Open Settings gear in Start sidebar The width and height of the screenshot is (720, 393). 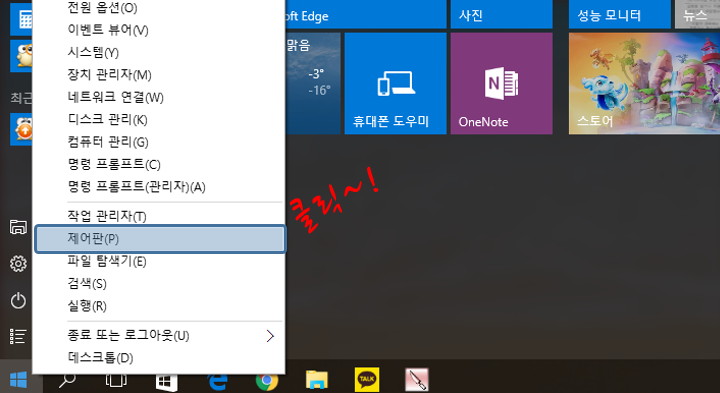(18, 264)
